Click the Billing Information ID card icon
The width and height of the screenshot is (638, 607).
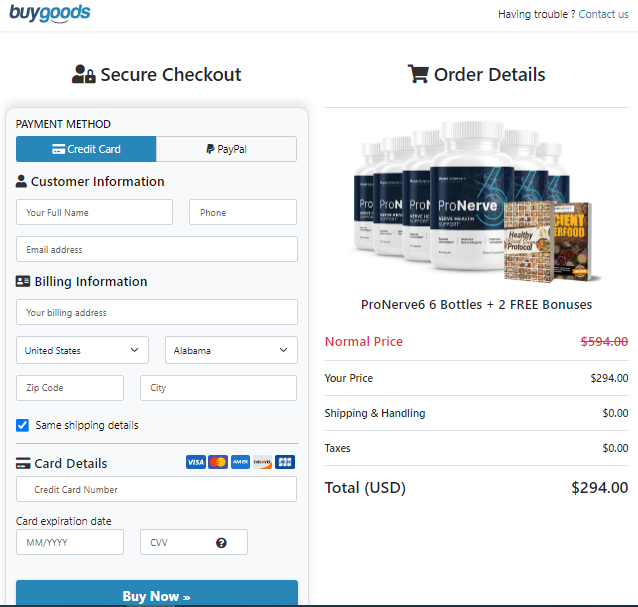(23, 281)
